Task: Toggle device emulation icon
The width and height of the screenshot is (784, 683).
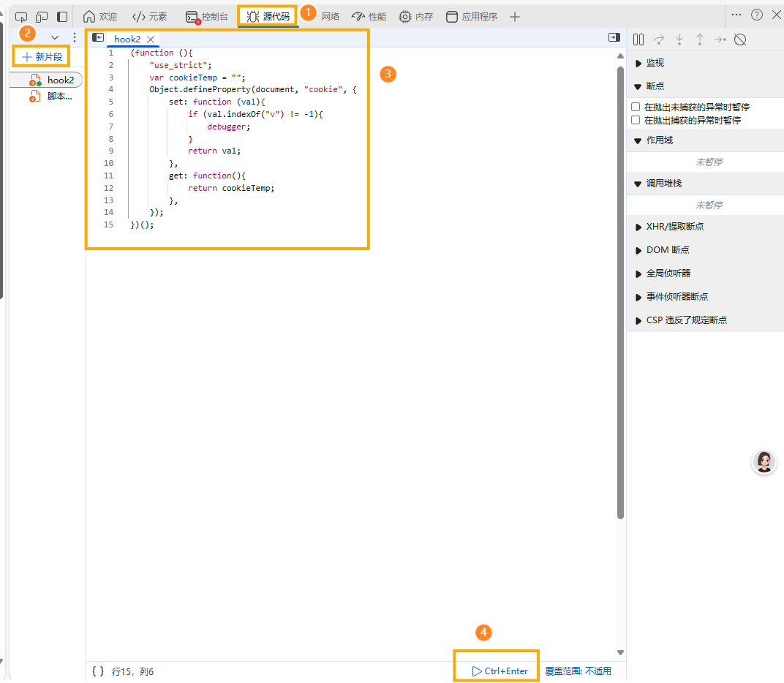Action: click(42, 17)
